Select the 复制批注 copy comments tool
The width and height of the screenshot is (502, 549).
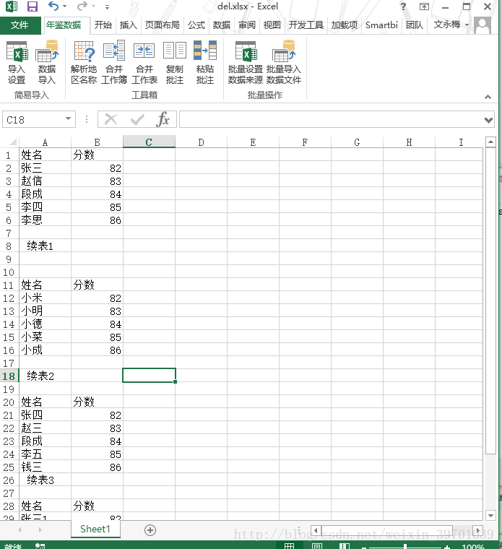point(174,62)
